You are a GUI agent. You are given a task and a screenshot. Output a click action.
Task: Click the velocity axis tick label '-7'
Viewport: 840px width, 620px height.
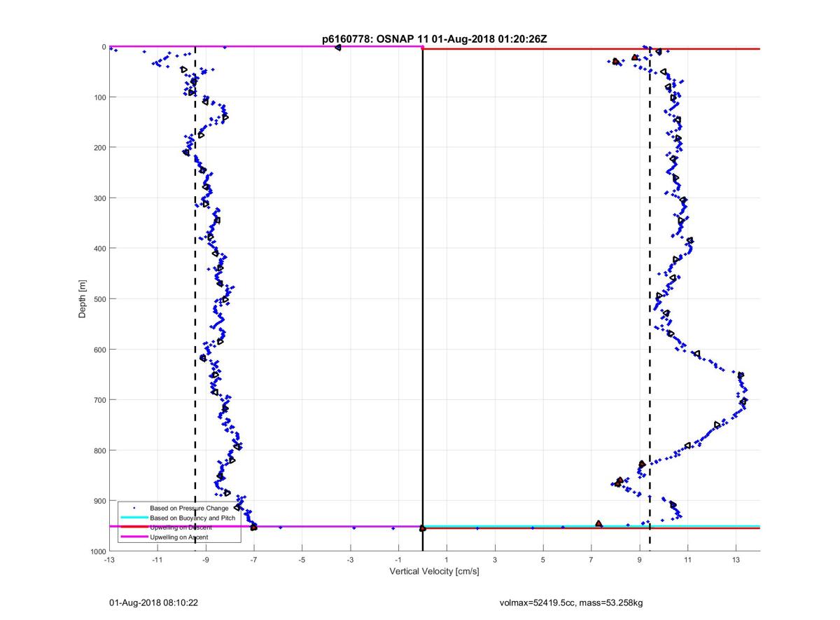coord(253,560)
